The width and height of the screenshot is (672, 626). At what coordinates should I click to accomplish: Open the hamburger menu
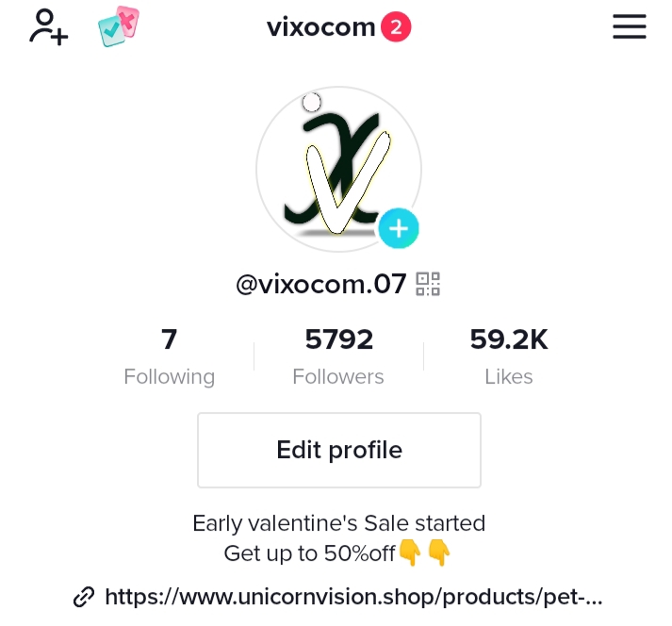coord(630,26)
